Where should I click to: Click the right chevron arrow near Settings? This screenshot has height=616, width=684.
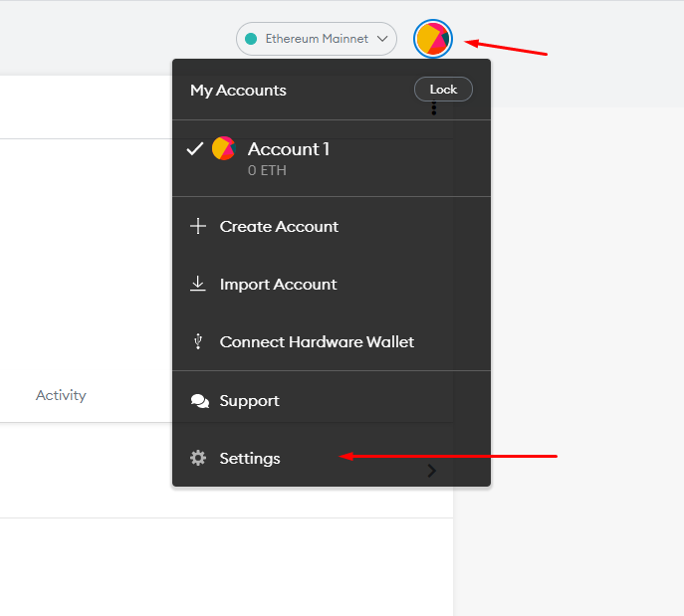pyautogui.click(x=431, y=471)
